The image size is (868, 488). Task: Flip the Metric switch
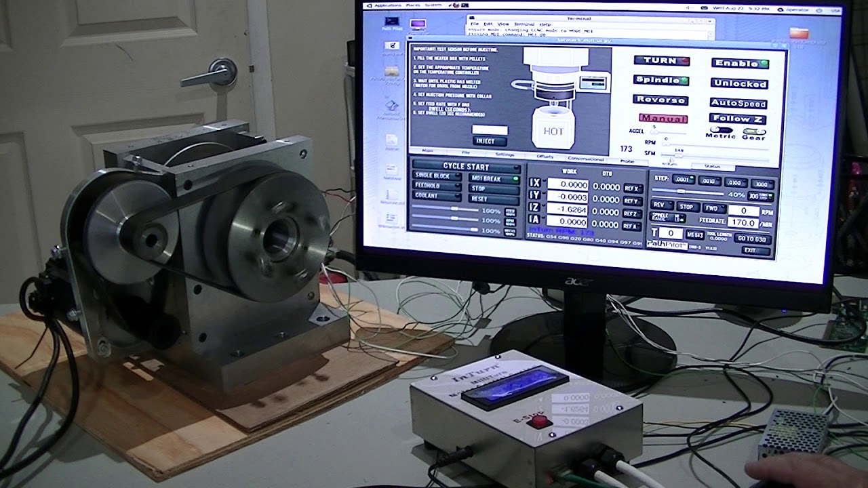pyautogui.click(x=720, y=129)
